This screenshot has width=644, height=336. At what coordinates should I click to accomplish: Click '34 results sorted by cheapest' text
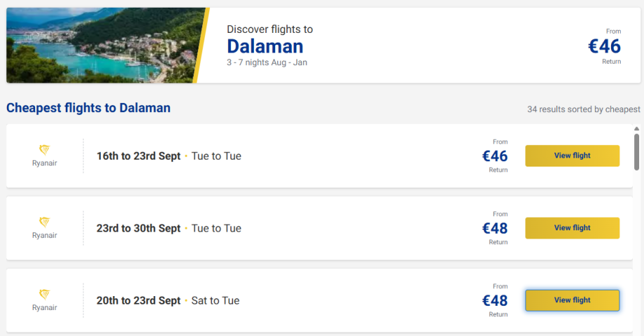click(x=583, y=109)
